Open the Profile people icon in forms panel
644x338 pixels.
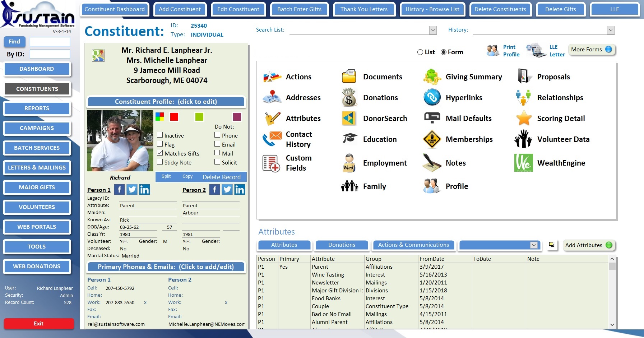pyautogui.click(x=432, y=186)
